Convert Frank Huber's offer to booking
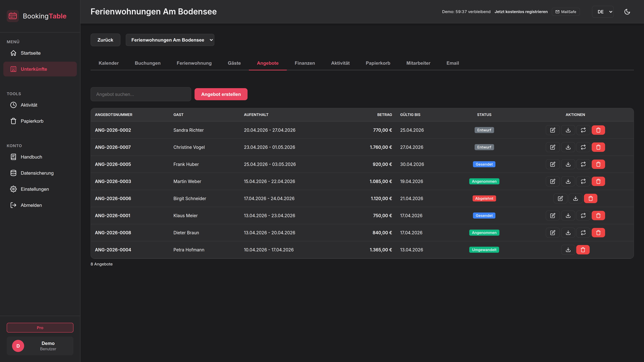644x362 pixels. point(583,164)
